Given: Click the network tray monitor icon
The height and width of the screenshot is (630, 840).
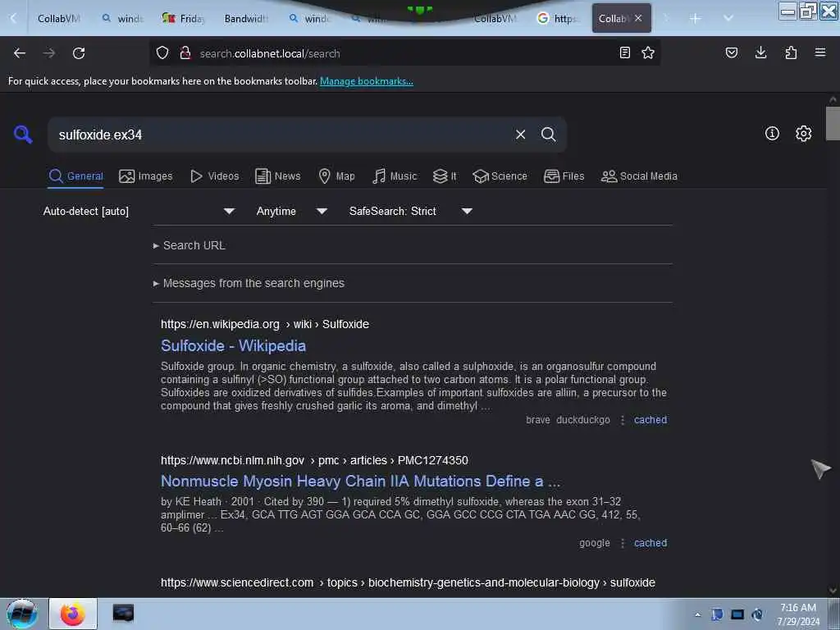Looking at the screenshot, I should pyautogui.click(x=737, y=614).
